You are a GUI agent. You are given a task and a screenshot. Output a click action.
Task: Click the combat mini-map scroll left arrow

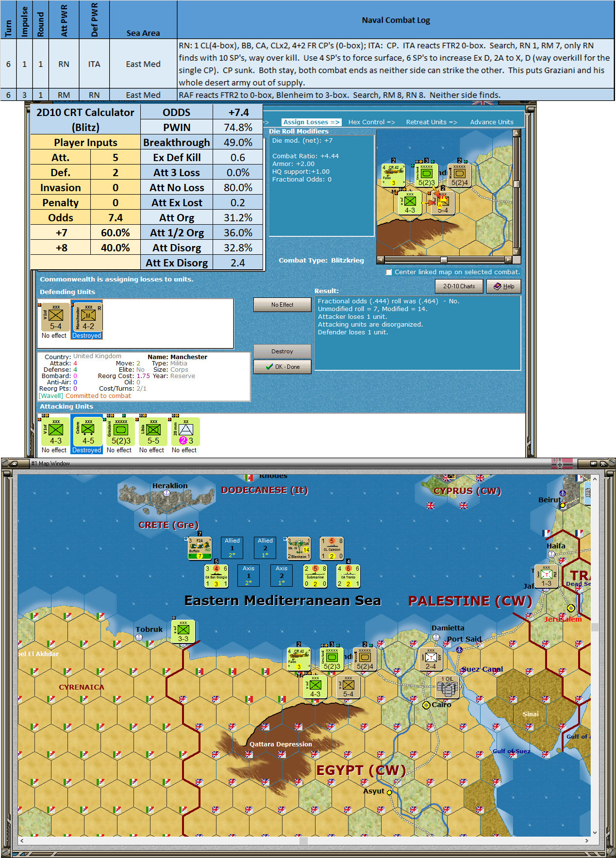(x=381, y=260)
